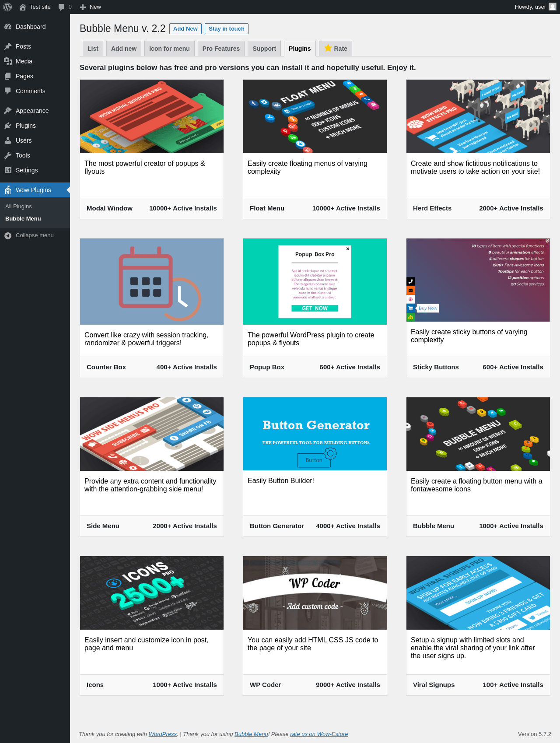The width and height of the screenshot is (560, 743).
Task: Click the star icon on Rate tab
Action: (328, 48)
